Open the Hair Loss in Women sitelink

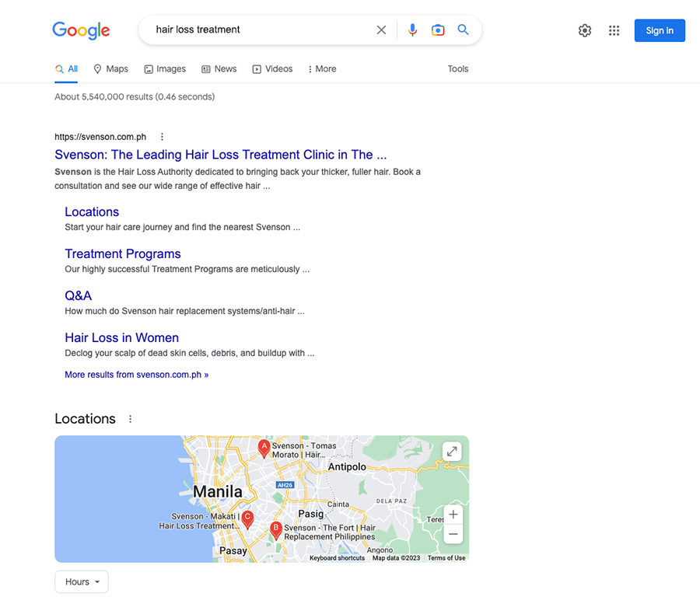(x=122, y=338)
